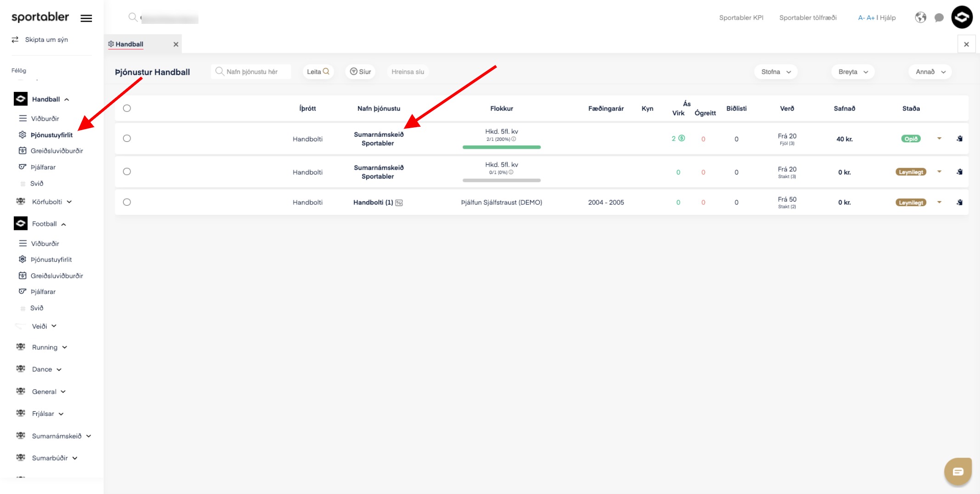Click the A- decrease font size control
The height and width of the screenshot is (494, 980).
tap(861, 17)
